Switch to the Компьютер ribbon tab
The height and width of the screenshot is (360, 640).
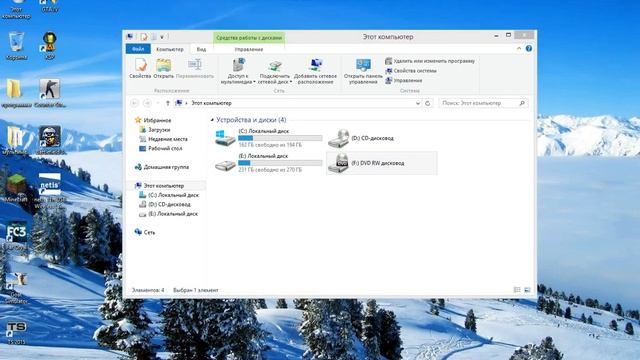[x=170, y=49]
